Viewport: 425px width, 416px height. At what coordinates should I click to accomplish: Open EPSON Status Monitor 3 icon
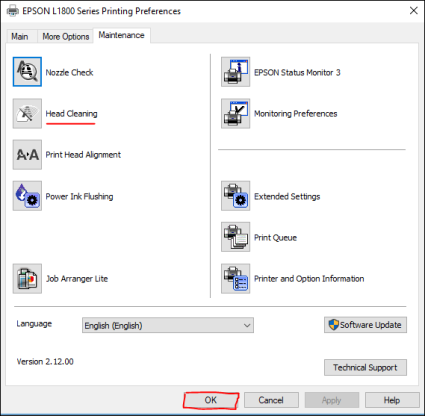[236, 72]
